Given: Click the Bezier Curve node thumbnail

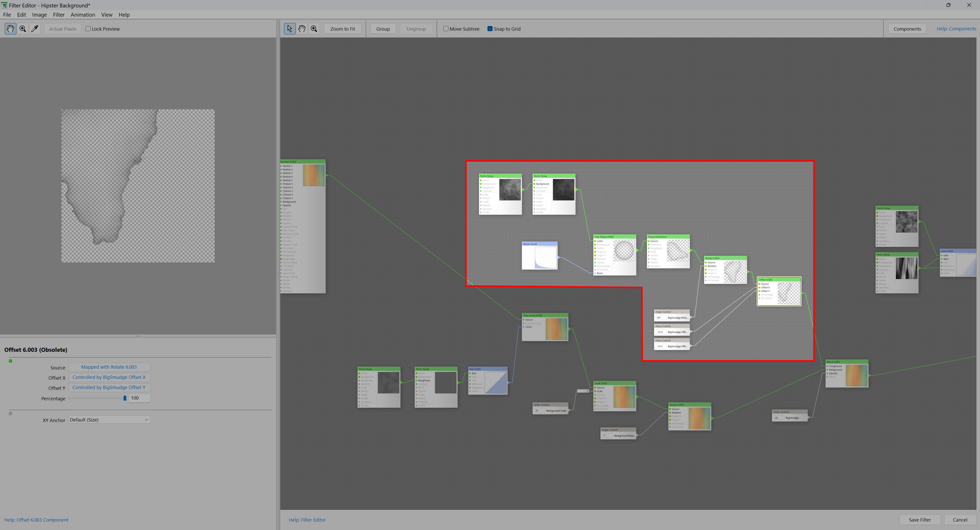Looking at the screenshot, I should tap(545, 258).
